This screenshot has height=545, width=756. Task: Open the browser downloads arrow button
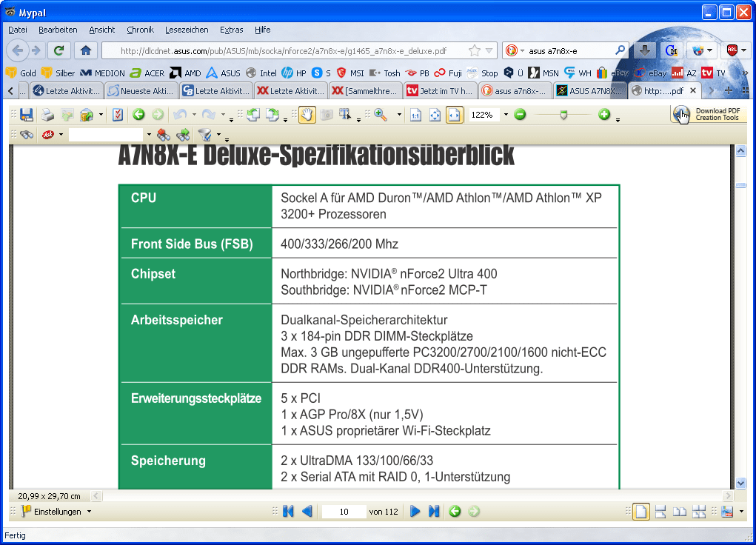pos(645,50)
